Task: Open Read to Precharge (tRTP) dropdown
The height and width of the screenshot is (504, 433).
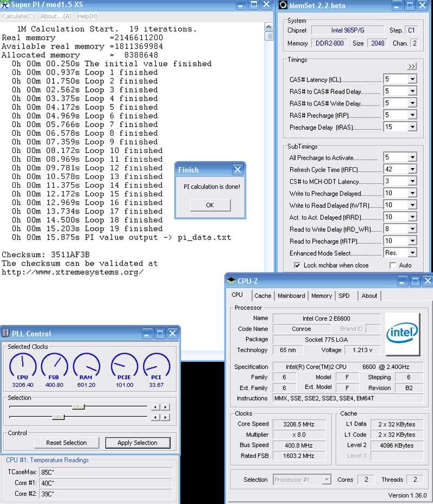Action: click(x=412, y=241)
